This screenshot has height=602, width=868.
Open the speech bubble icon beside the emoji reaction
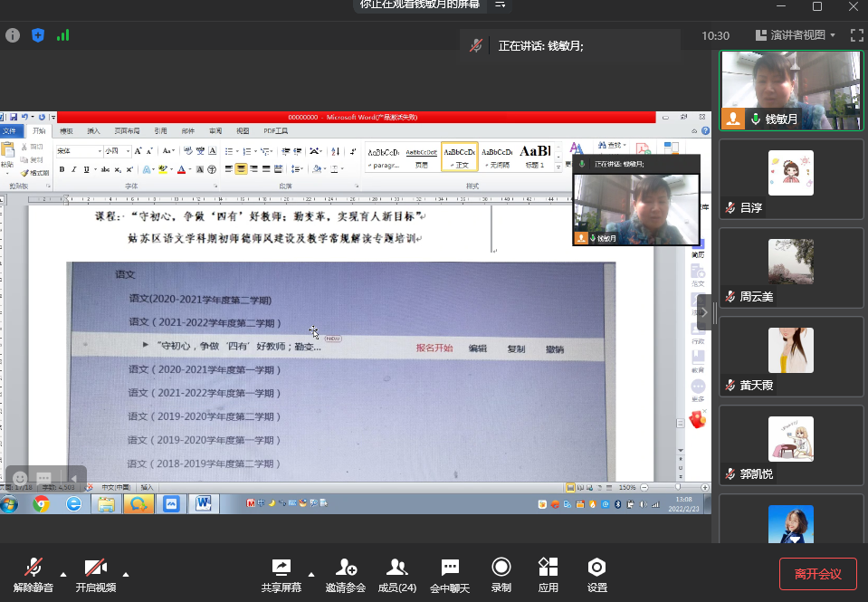pyautogui.click(x=43, y=478)
